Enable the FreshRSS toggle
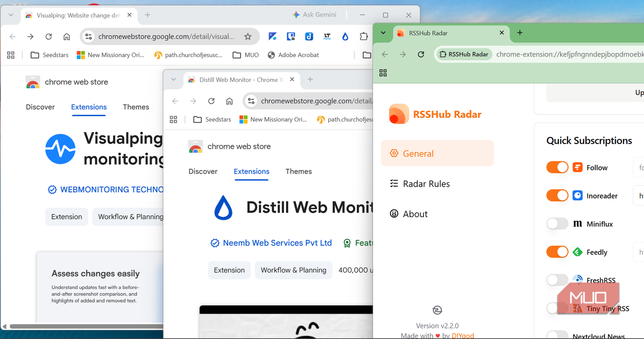This screenshot has width=644, height=339. click(x=557, y=280)
